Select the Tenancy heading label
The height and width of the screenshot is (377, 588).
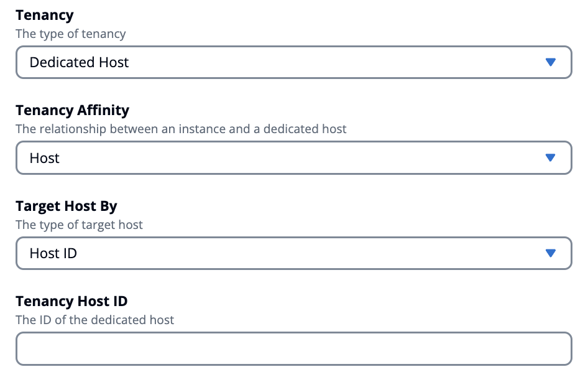[44, 15]
